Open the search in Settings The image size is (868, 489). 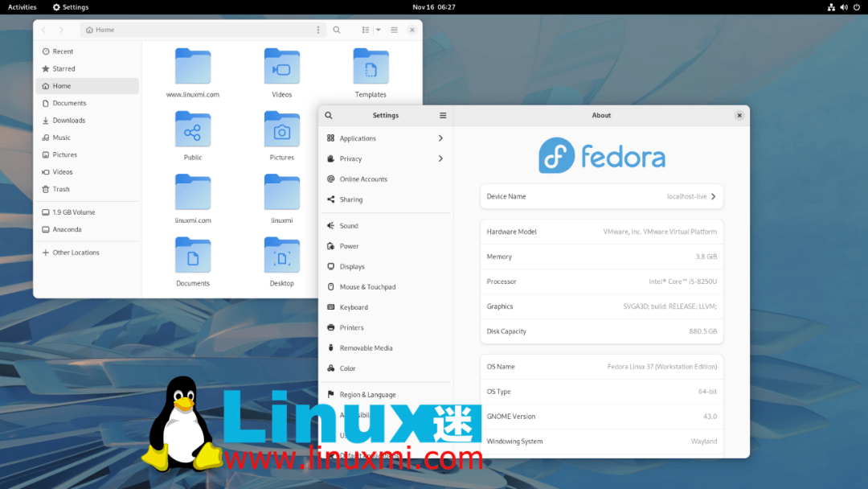coord(329,115)
